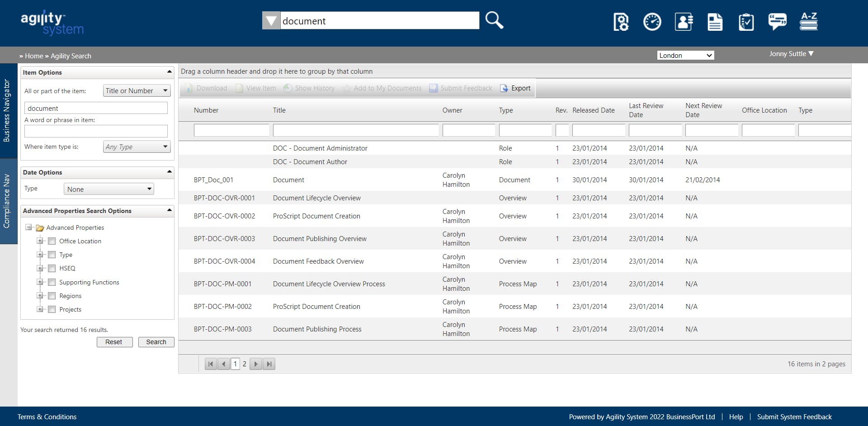
Task: Open the dashboard gauge icon in header
Action: pyautogui.click(x=652, y=22)
